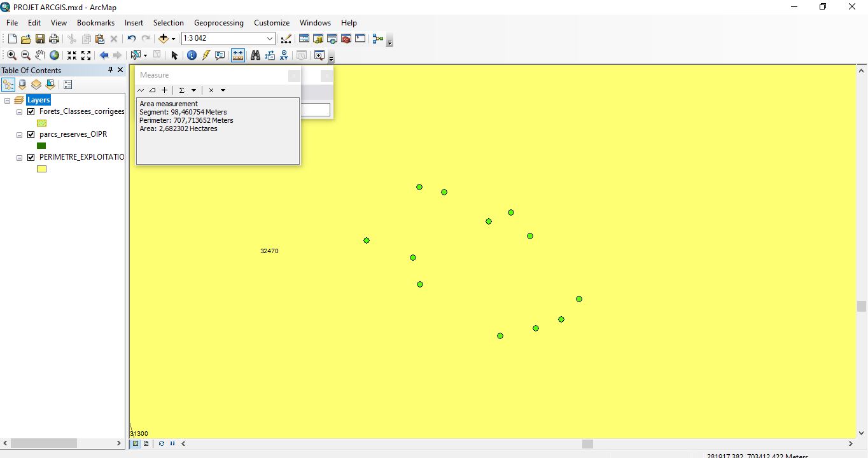Switch to List By Source
Image resolution: width=868 pixels, height=458 pixels.
(22, 84)
